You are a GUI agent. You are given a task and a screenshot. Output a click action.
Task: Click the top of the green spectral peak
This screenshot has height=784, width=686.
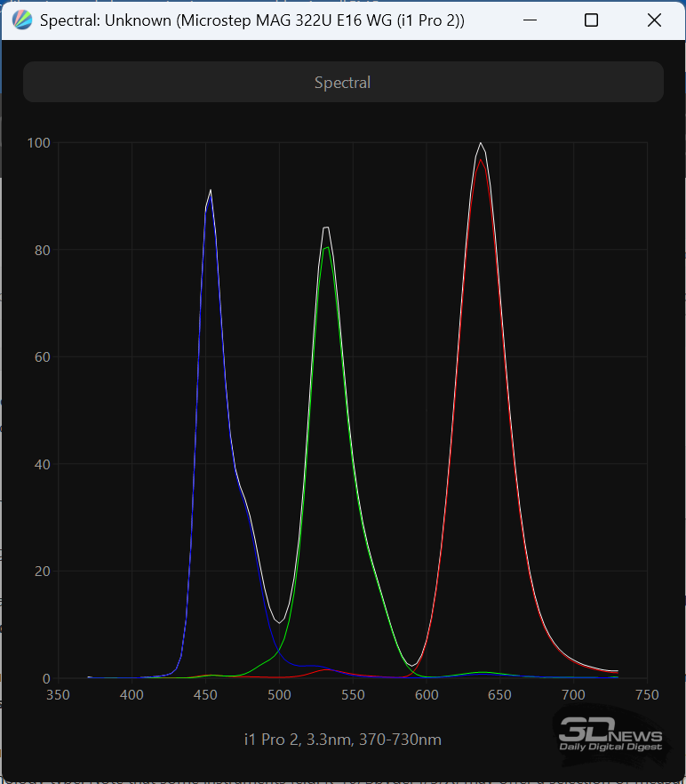pos(327,228)
